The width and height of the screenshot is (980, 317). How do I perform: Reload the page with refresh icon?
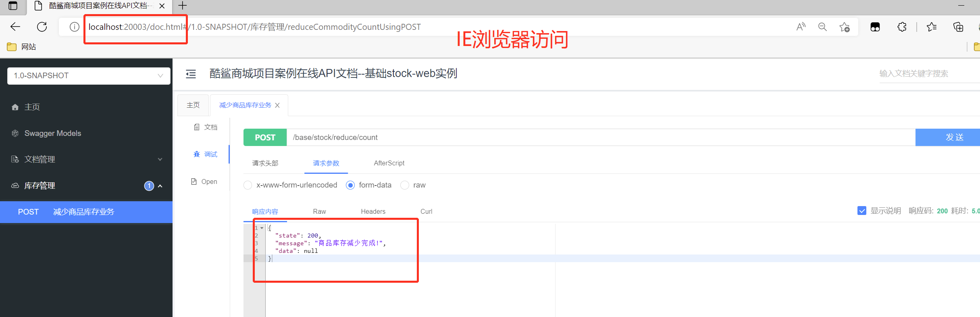[x=42, y=27]
